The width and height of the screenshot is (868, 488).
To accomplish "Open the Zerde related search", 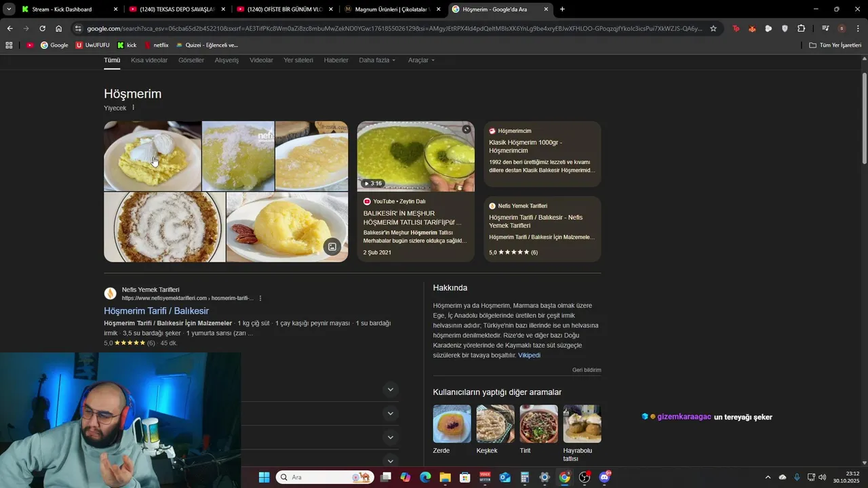I will (x=452, y=430).
